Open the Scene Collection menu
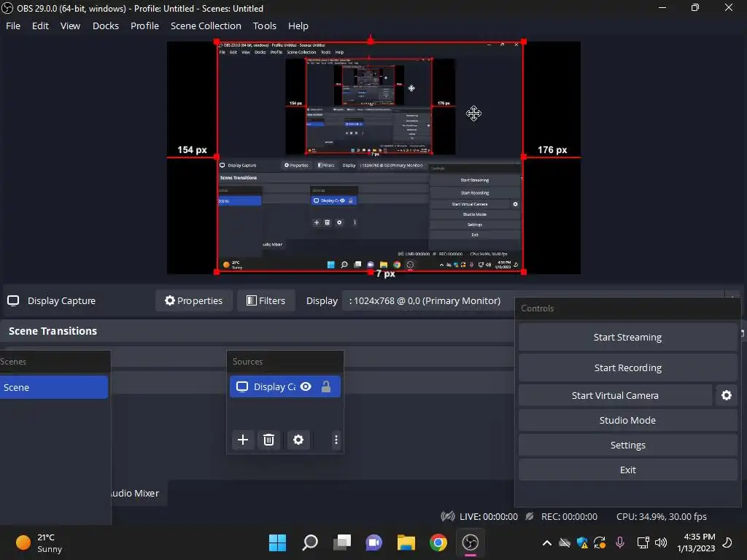Screen dimensions: 747x560 [x=206, y=26]
